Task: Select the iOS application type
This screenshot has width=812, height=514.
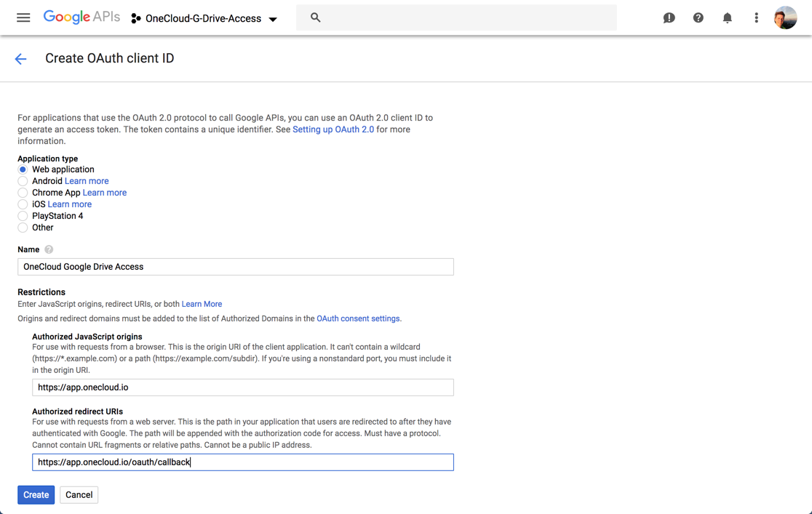Action: [23, 204]
